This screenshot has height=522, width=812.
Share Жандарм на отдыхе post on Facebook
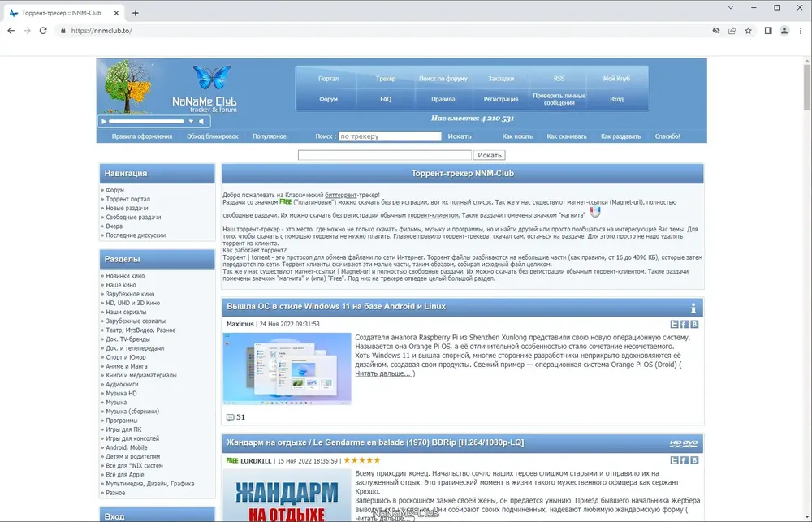(x=684, y=460)
